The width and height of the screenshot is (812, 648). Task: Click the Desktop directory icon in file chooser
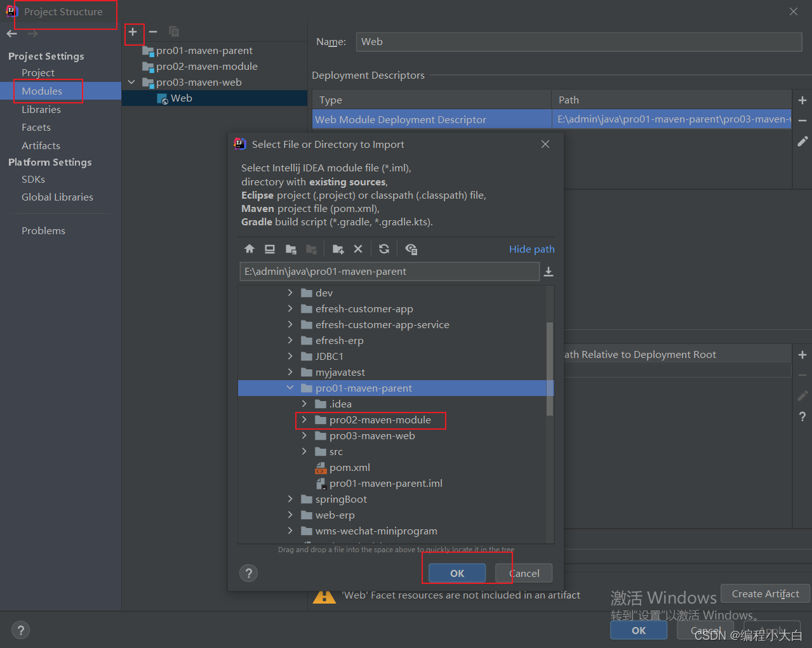click(270, 249)
